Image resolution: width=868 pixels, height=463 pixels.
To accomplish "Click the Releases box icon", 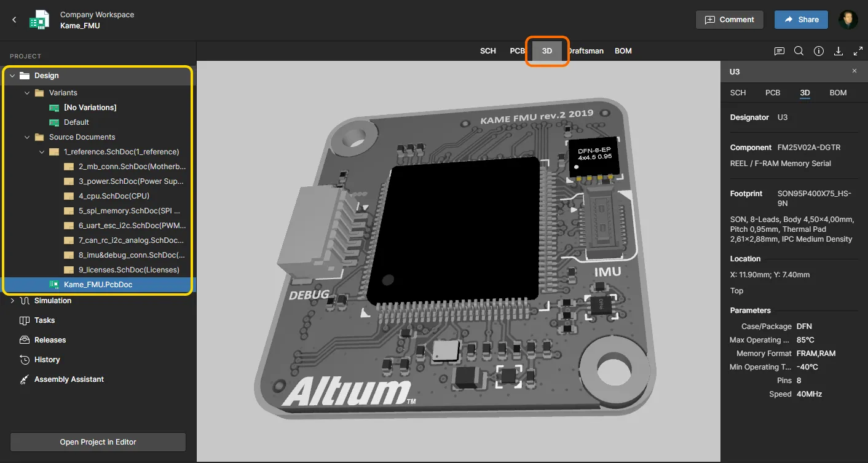I will coord(25,340).
